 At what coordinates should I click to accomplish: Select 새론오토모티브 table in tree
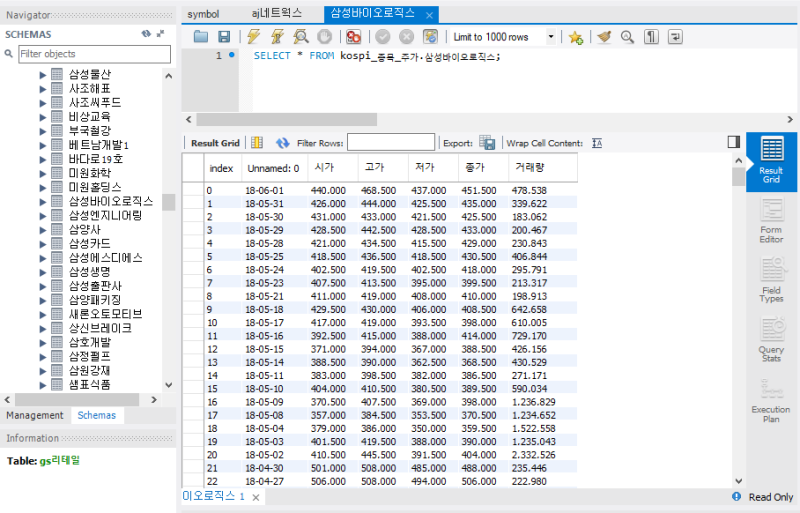click(106, 314)
